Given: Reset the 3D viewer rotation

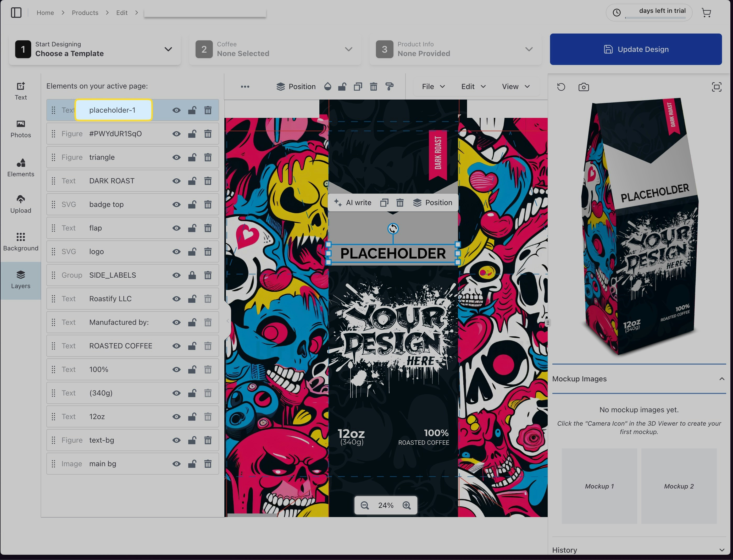Looking at the screenshot, I should coord(561,87).
